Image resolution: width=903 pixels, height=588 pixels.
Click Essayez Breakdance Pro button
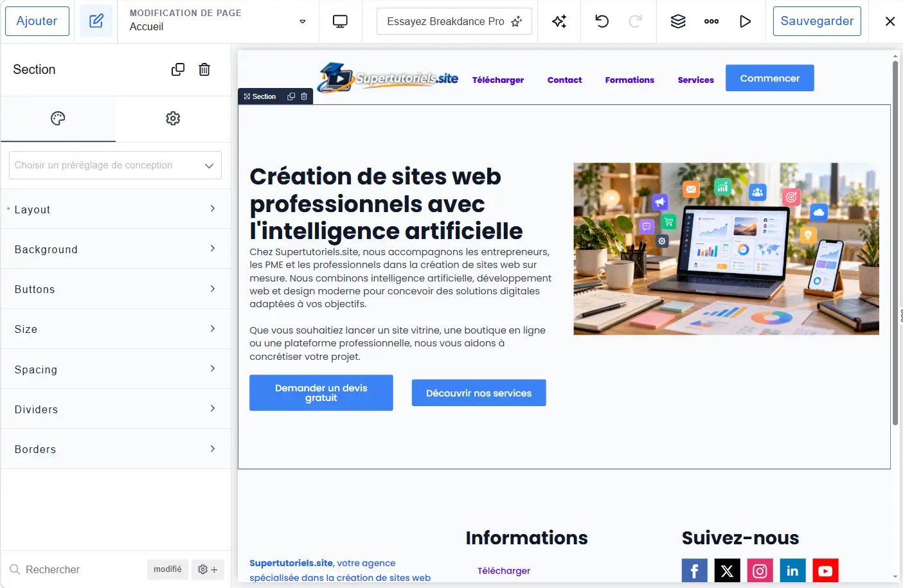coord(454,21)
